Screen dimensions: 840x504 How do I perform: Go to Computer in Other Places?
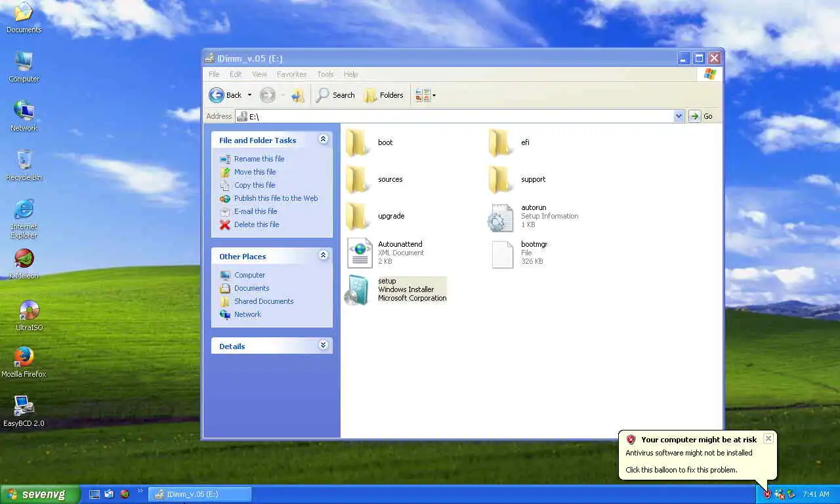[x=243, y=275]
